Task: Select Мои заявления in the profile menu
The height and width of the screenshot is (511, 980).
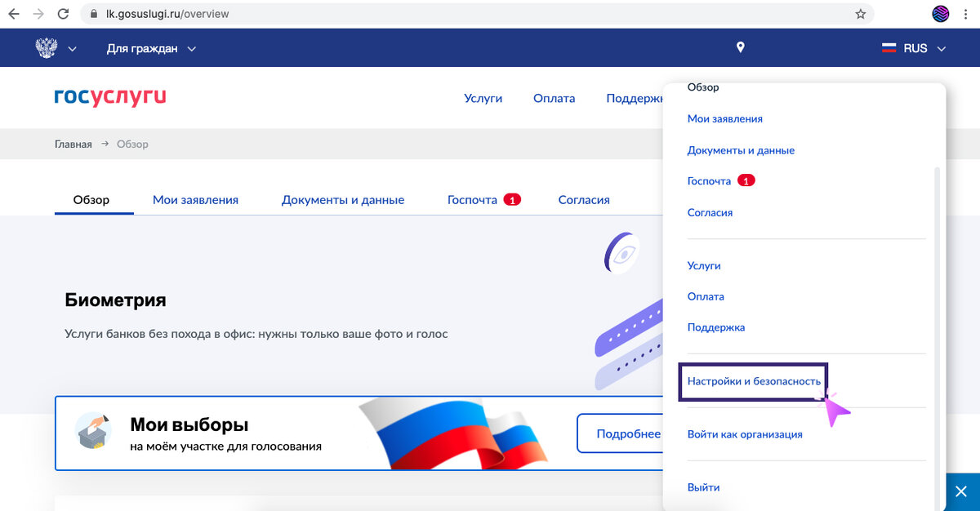Action: click(x=725, y=118)
